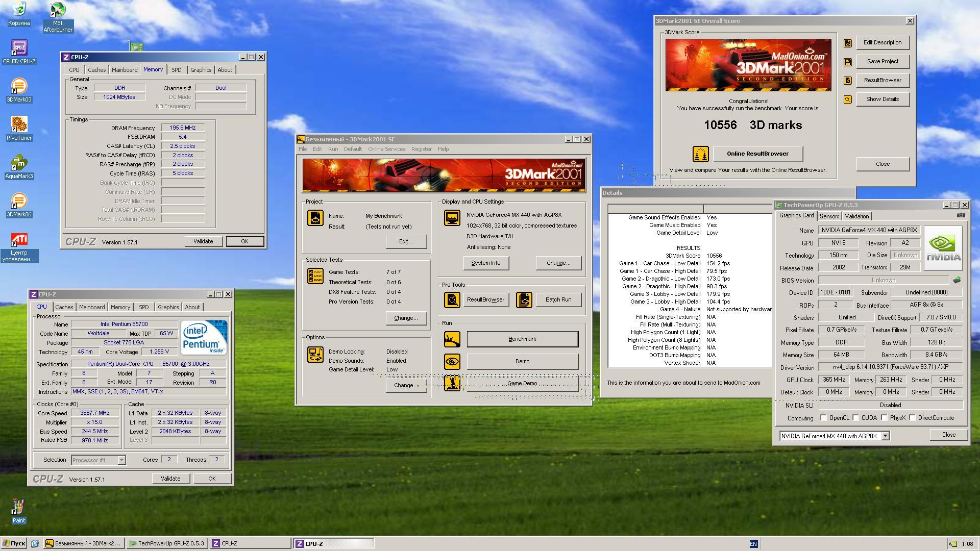Viewport: 980px width, 551px height.
Task: Click Validate in the Memory CPU-Z window
Action: tap(203, 242)
